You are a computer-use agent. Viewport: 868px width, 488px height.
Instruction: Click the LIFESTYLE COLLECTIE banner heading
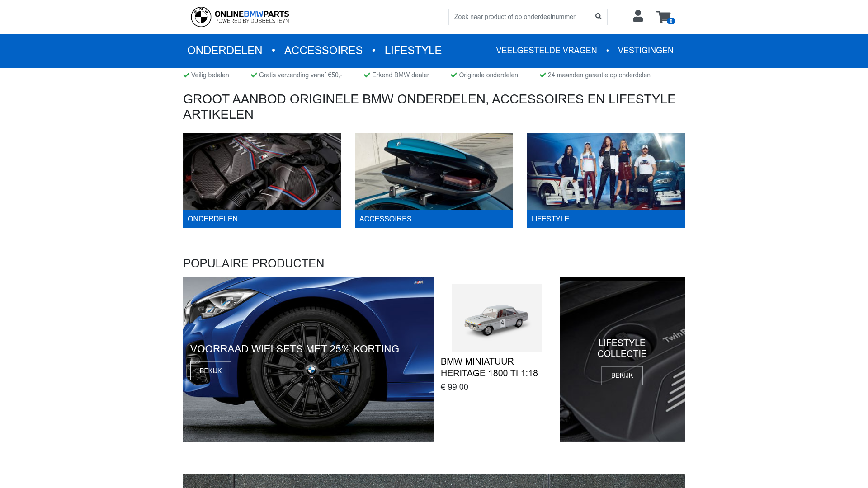[x=622, y=348]
